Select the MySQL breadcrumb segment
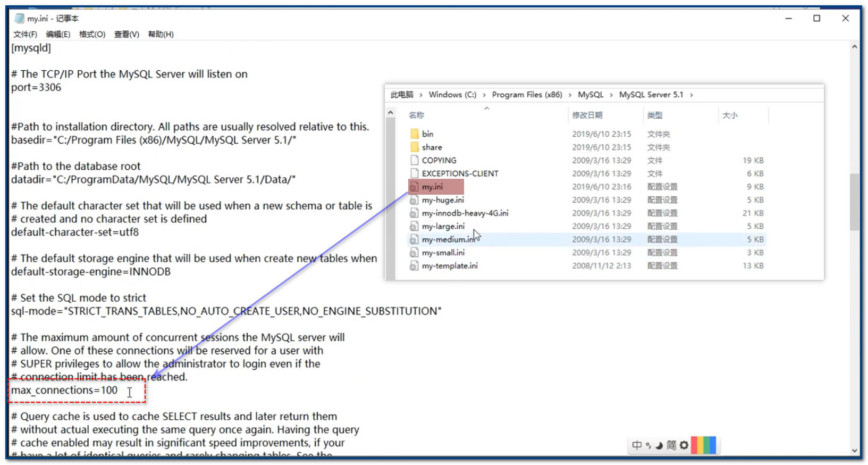The height and width of the screenshot is (465, 868). point(591,95)
